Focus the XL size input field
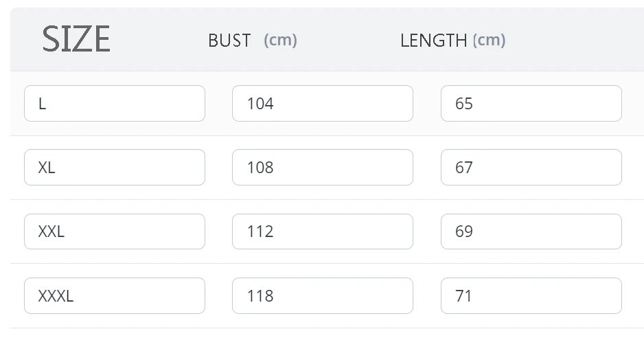Image resolution: width=644 pixels, height=338 pixels. click(x=114, y=168)
